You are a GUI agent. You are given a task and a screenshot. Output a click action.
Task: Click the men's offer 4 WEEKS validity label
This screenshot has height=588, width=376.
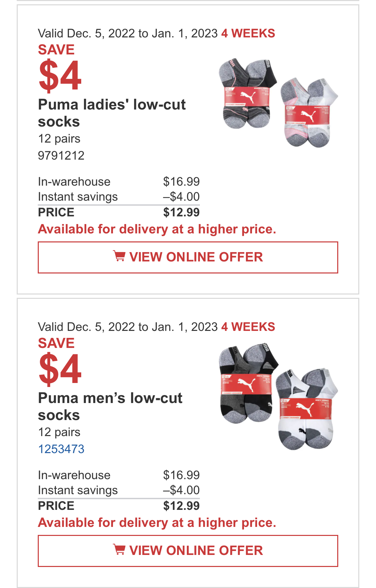click(248, 327)
